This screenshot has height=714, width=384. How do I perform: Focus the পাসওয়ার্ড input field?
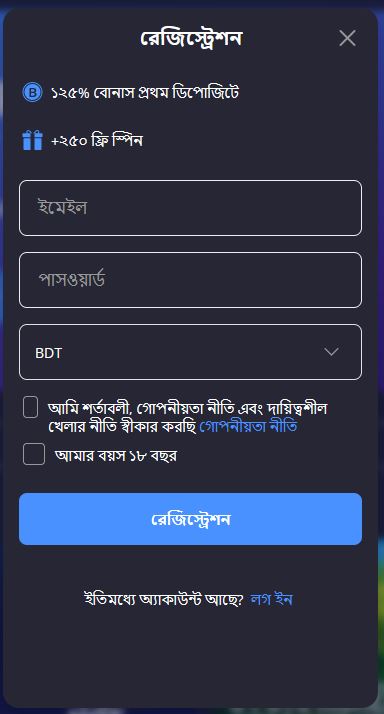coord(190,280)
